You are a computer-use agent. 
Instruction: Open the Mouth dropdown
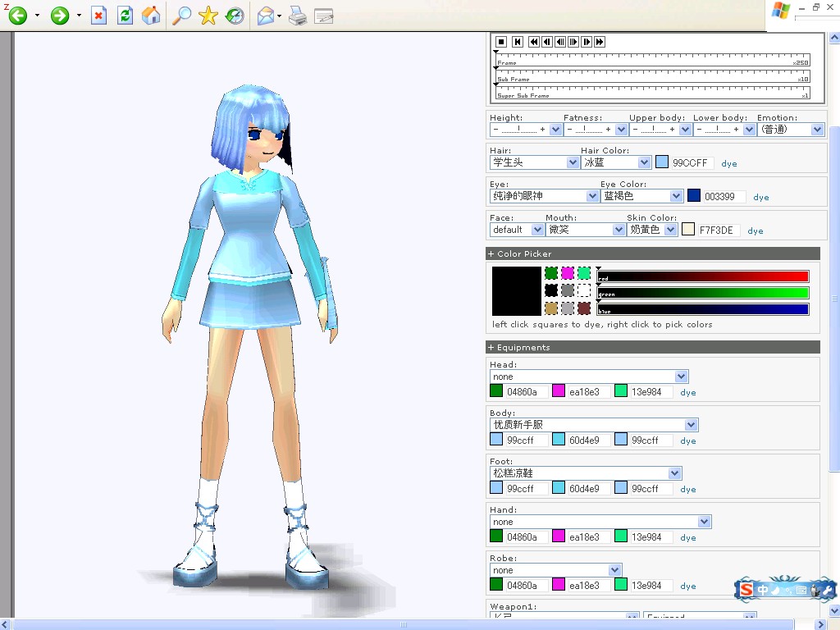pos(586,230)
